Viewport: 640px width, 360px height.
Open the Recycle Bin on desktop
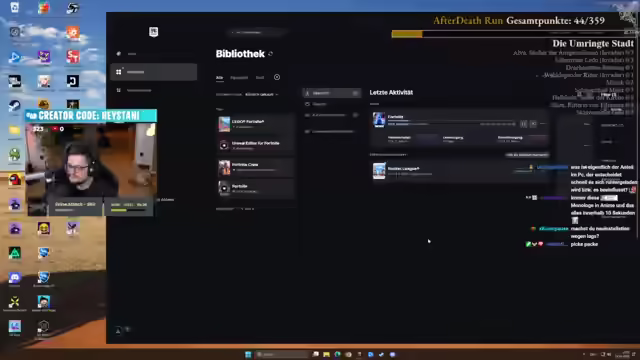[15, 8]
